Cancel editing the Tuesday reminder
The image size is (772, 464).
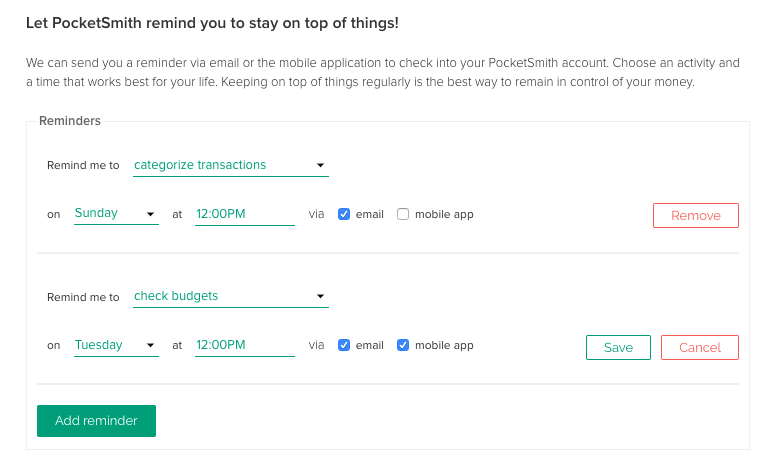click(x=699, y=347)
